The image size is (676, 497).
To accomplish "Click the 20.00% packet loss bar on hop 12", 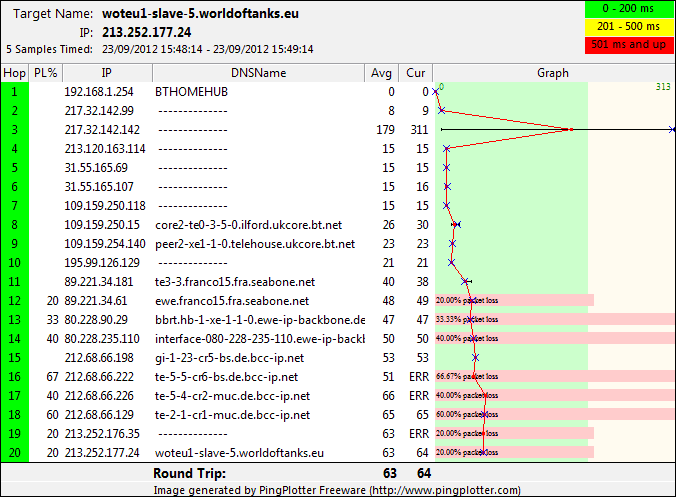I will tap(514, 300).
